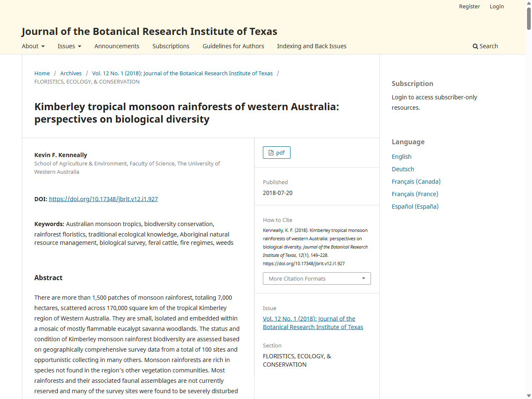This screenshot has width=532, height=399.
Task: Click the Login link
Action: (497, 6)
